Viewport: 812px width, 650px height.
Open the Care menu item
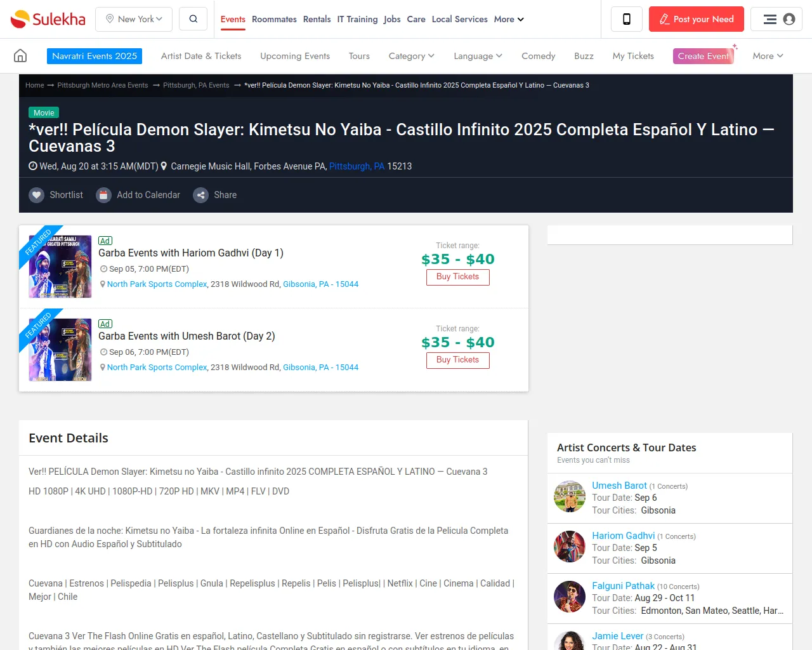click(416, 19)
